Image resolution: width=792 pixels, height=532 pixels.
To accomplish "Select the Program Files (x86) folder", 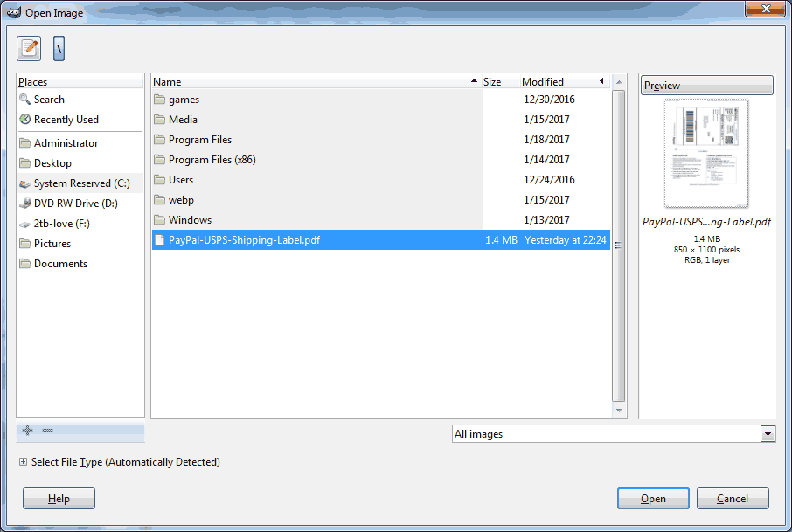I will [381, 160].
